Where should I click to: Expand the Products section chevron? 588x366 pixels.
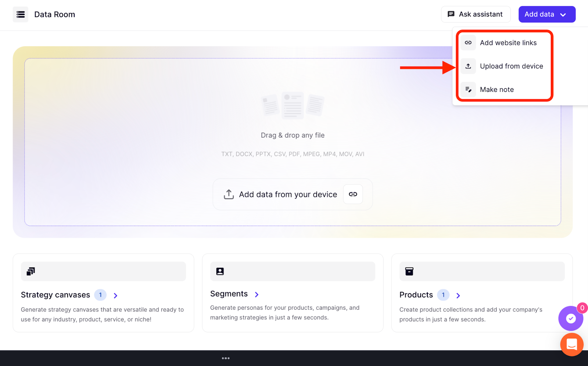pos(458,295)
